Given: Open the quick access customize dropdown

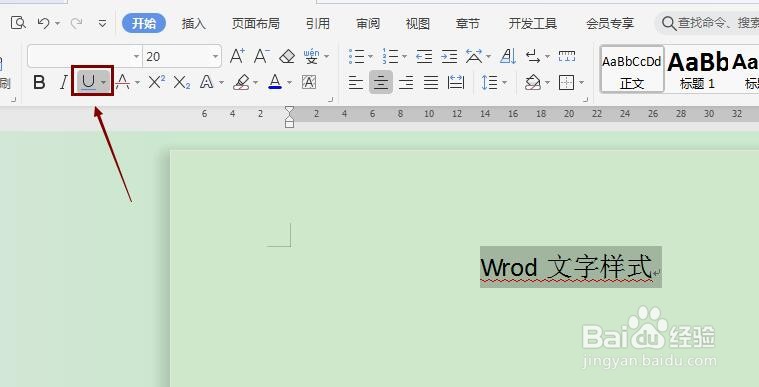Looking at the screenshot, I should (x=102, y=23).
